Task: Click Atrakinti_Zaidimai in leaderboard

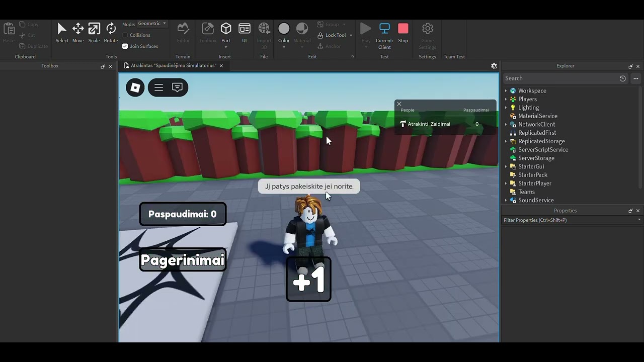Action: [429, 124]
